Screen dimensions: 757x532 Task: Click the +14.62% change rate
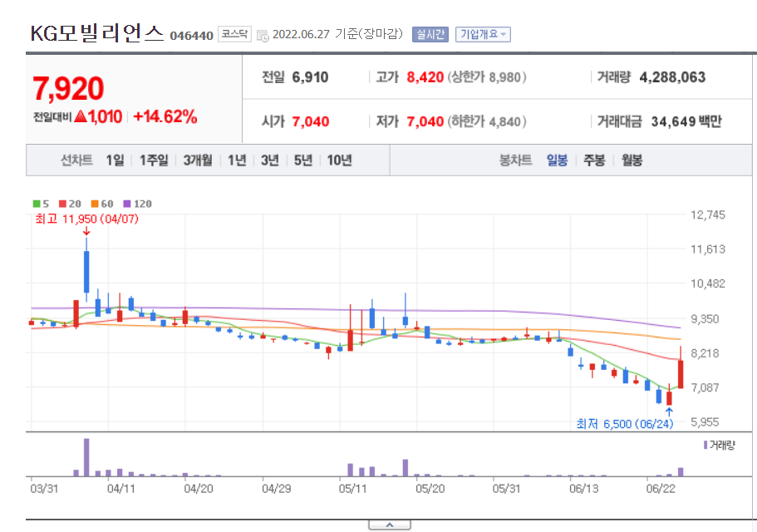tap(165, 117)
